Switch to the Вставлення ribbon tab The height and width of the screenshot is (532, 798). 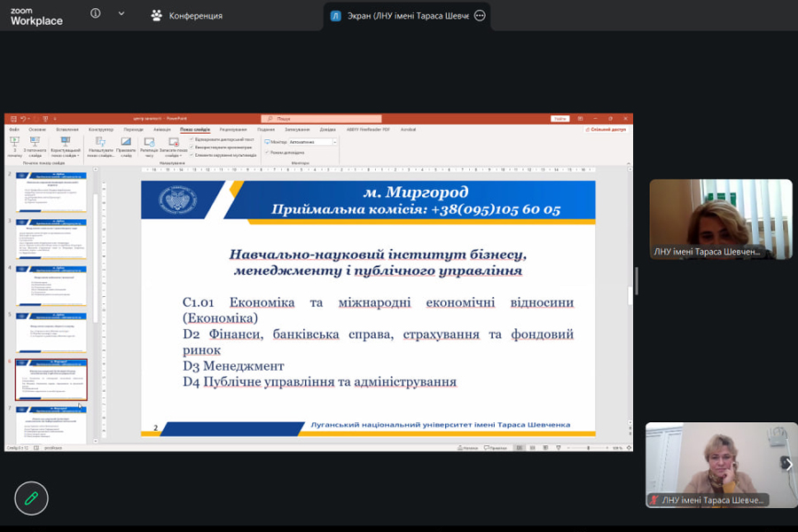pos(67,129)
